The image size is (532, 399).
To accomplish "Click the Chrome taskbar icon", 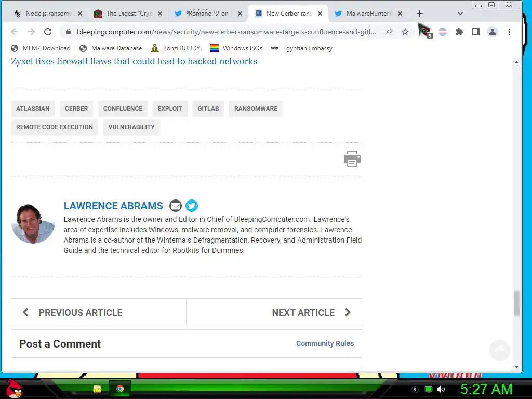I will [x=120, y=389].
